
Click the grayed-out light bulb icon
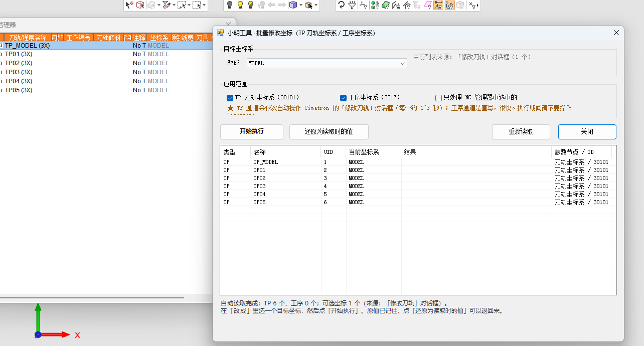(261, 5)
